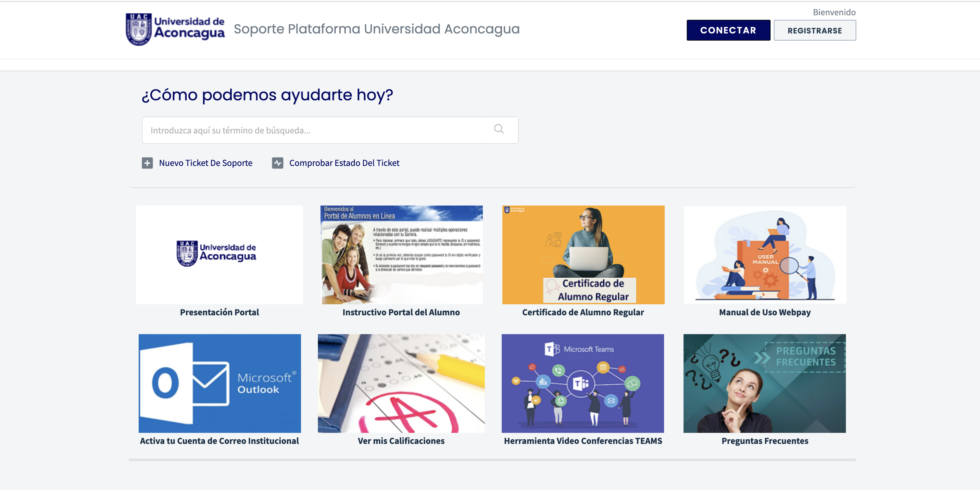This screenshot has width=980, height=490.
Task: Click the Manual de Uso Webpay title
Action: [x=765, y=312]
